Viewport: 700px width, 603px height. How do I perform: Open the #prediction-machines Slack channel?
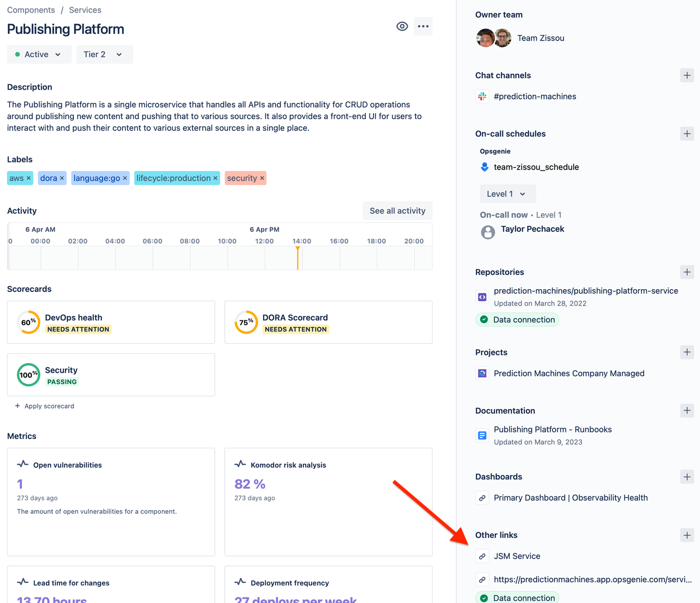pos(535,97)
